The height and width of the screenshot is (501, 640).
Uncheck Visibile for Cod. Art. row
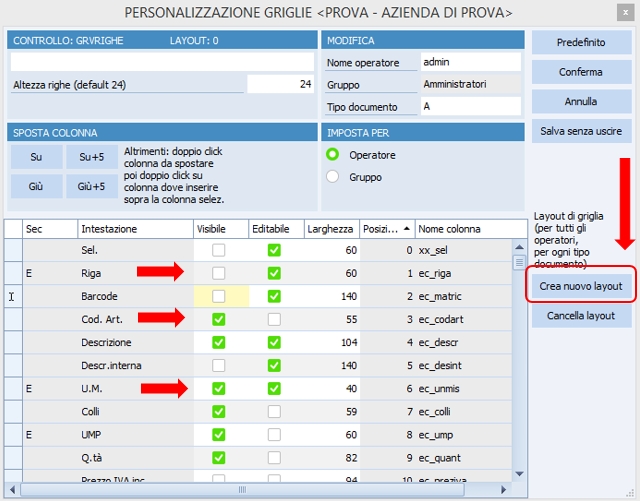(x=219, y=319)
